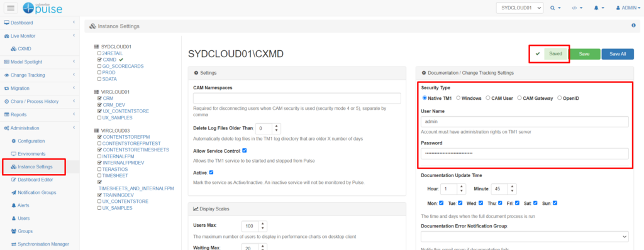
Task: Expand the Dashboard chevron in the sidebar
Action: [x=74, y=23]
